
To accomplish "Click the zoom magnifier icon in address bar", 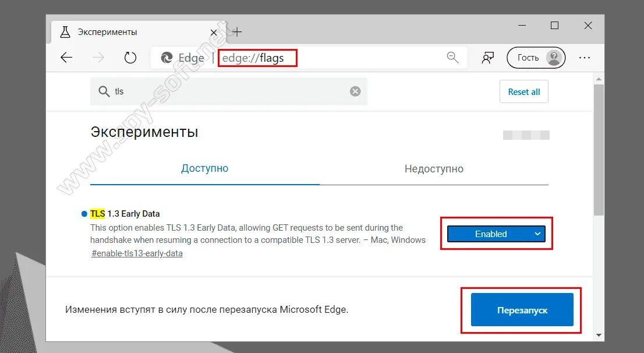I will 452,58.
